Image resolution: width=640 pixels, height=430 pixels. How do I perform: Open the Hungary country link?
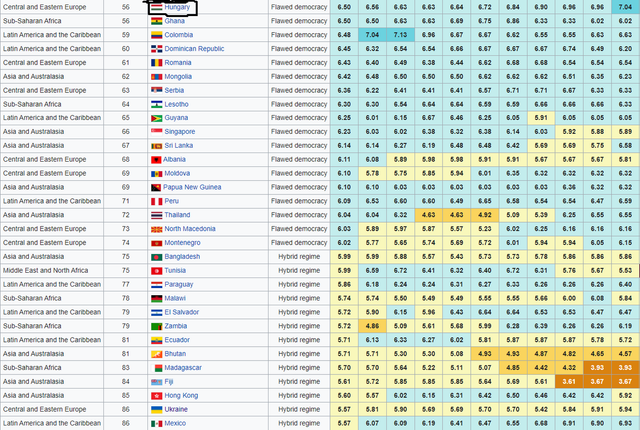tap(177, 7)
